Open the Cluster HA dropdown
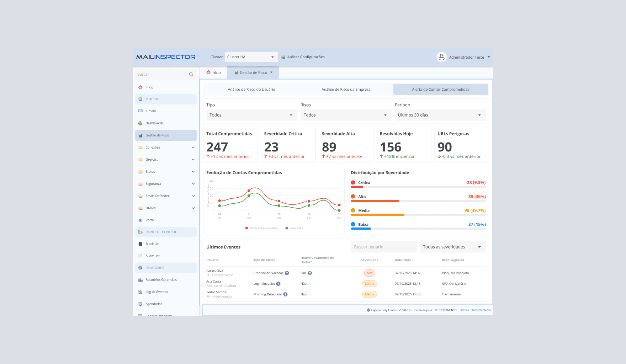Image resolution: width=626 pixels, height=364 pixels. click(x=251, y=57)
